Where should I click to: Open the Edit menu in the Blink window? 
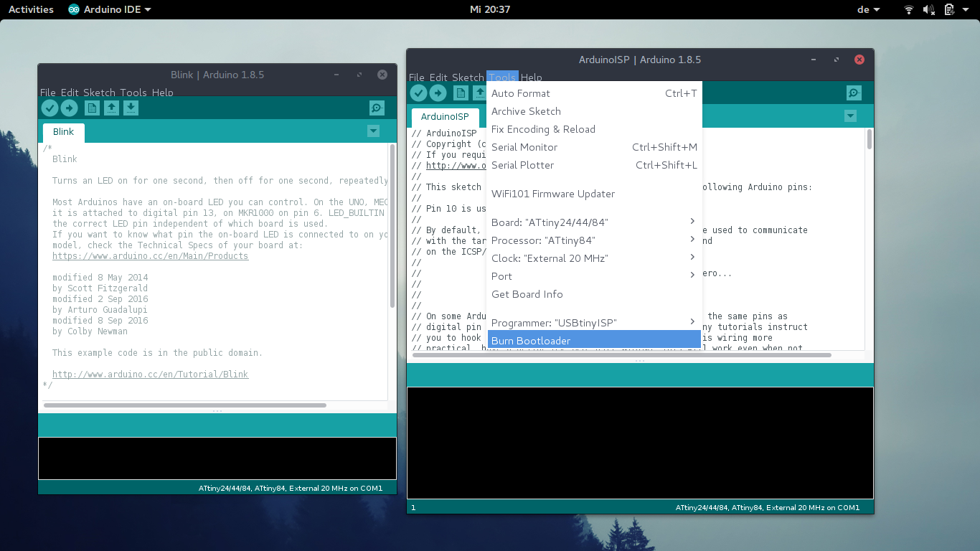70,93
